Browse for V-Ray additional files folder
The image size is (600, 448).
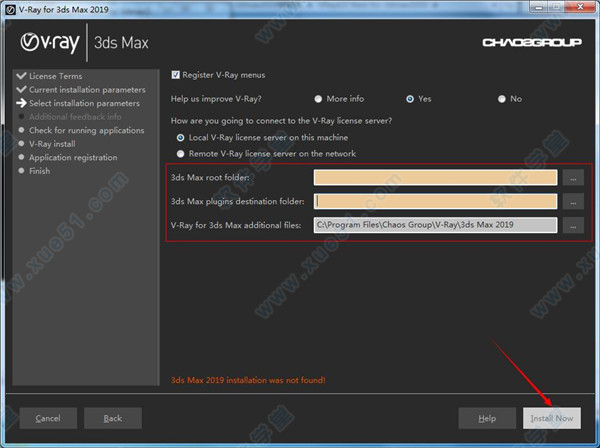[x=573, y=225]
